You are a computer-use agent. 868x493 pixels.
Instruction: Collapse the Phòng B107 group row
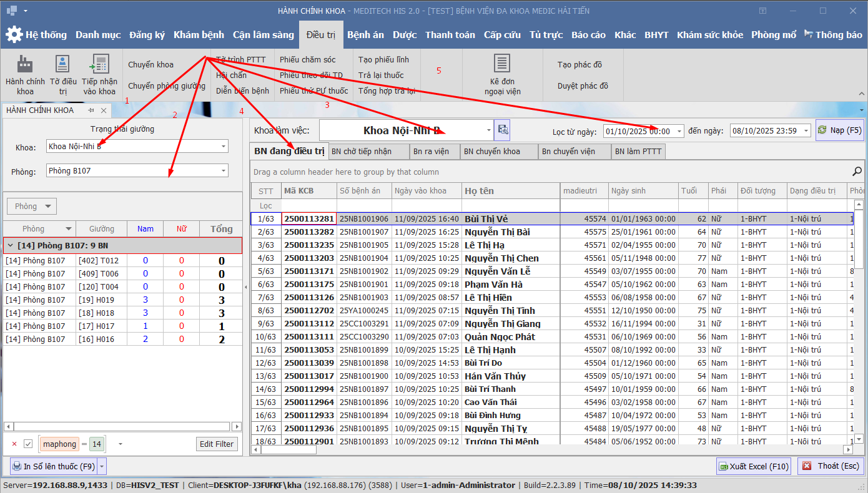click(x=9, y=245)
